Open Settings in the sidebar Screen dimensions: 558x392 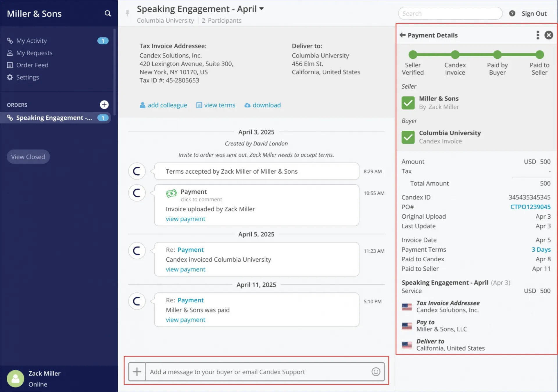(27, 77)
